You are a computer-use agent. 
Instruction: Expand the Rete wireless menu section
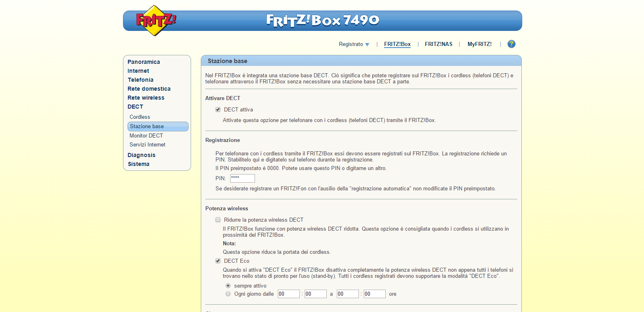coord(146,98)
